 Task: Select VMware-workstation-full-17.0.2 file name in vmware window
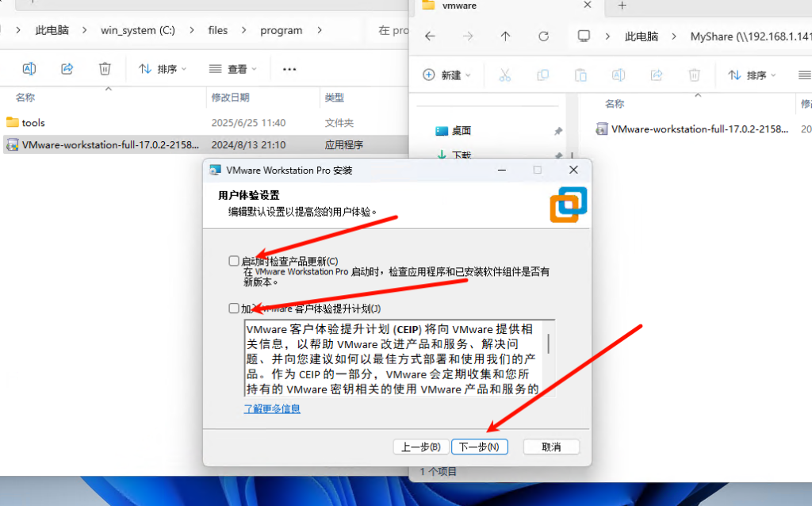(x=699, y=129)
